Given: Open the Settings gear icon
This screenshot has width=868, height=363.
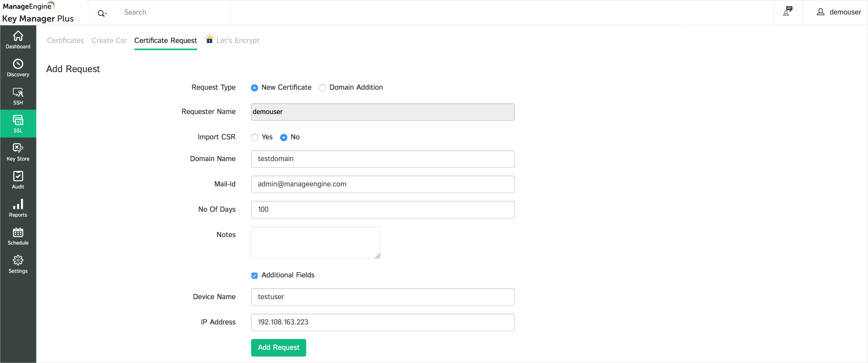Looking at the screenshot, I should click(18, 260).
